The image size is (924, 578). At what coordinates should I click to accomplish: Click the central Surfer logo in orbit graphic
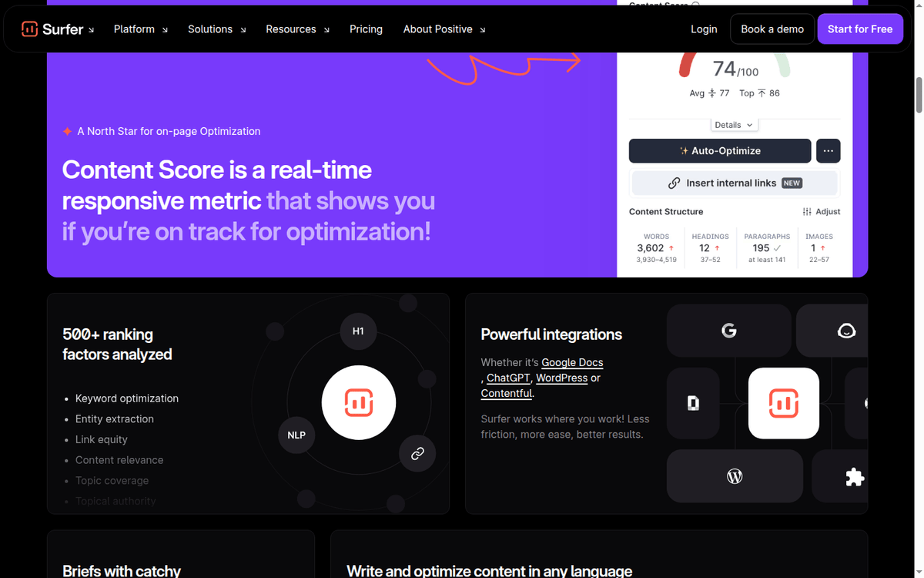click(x=359, y=402)
